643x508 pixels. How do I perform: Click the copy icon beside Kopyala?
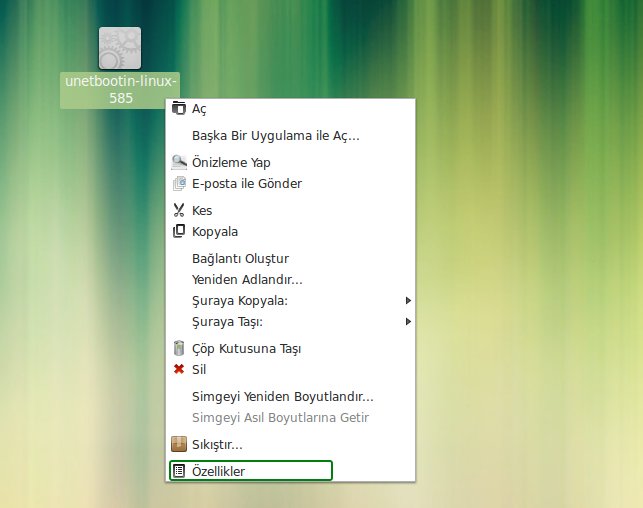coord(179,231)
